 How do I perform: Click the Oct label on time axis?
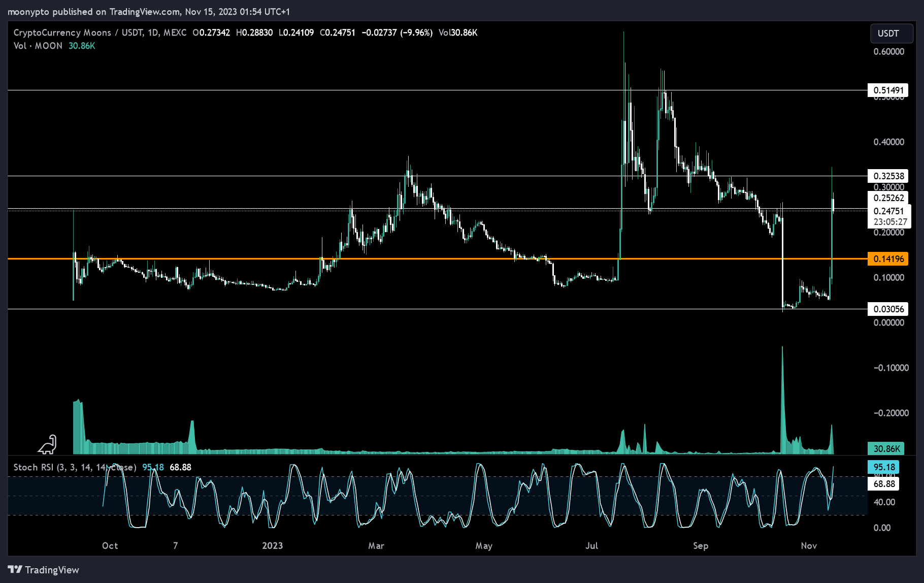point(110,546)
